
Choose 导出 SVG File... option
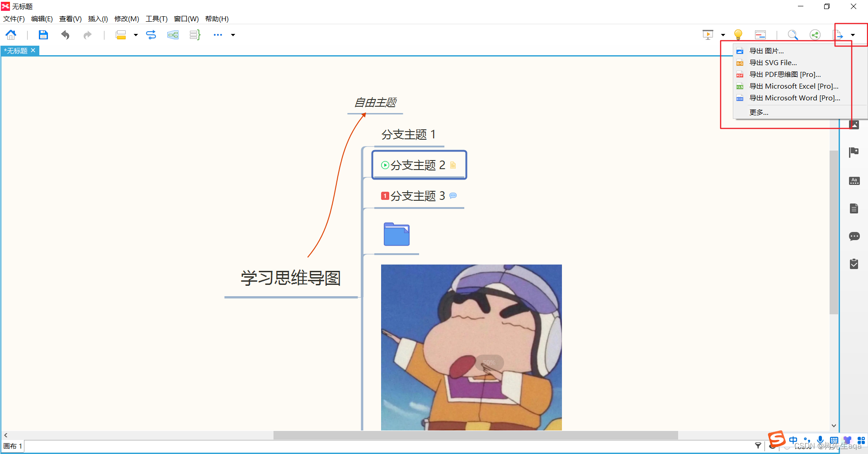[x=800, y=63]
